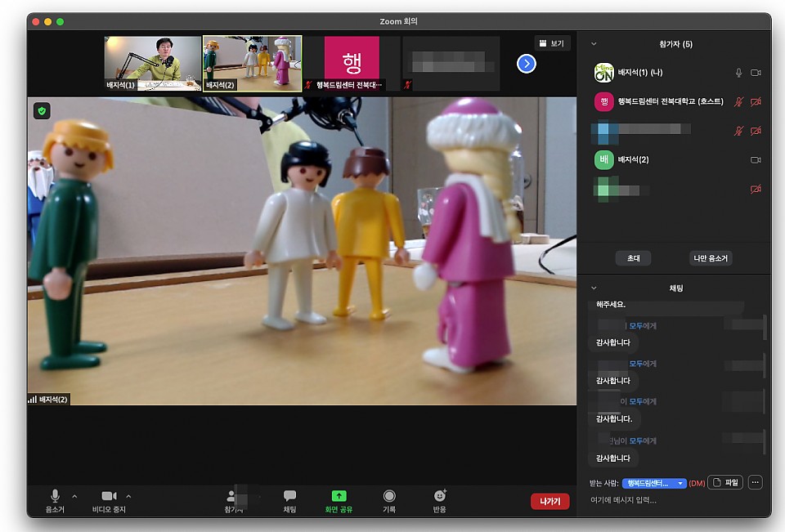Open chat more options ellipsis

coord(755,483)
